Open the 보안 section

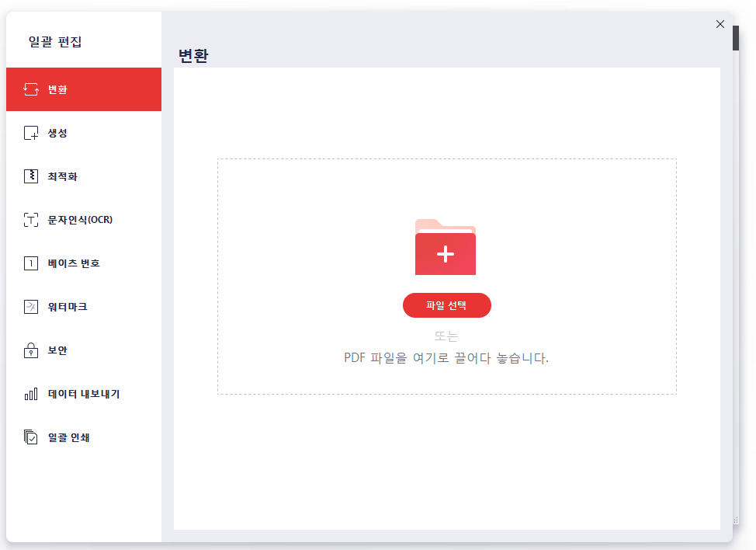point(84,350)
